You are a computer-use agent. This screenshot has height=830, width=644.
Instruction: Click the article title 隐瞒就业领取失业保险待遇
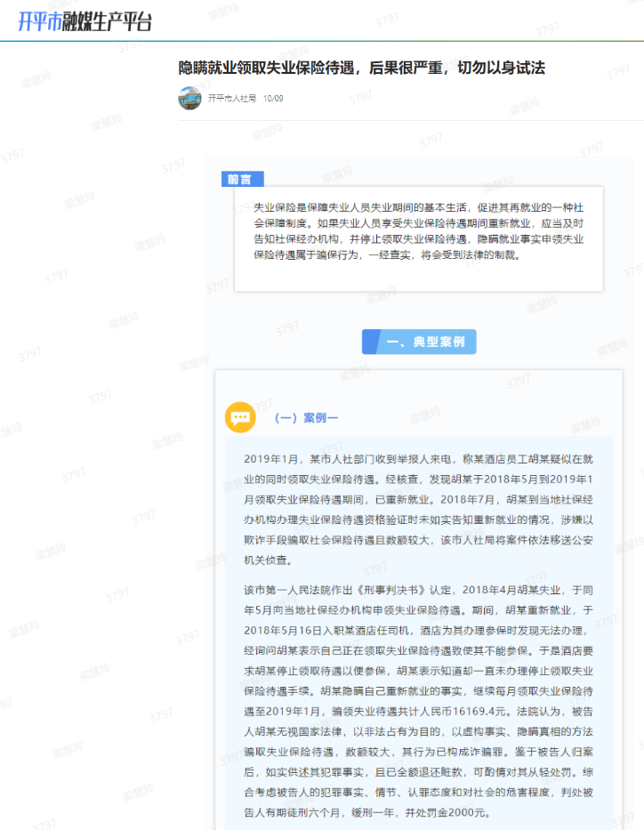[x=361, y=68]
